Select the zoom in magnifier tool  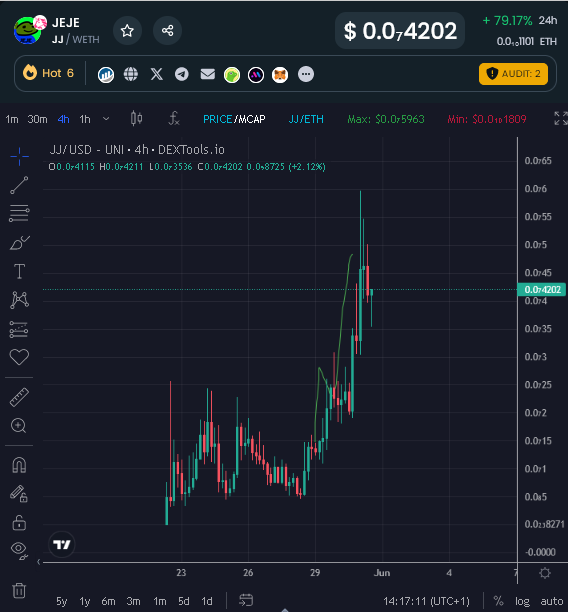click(19, 426)
